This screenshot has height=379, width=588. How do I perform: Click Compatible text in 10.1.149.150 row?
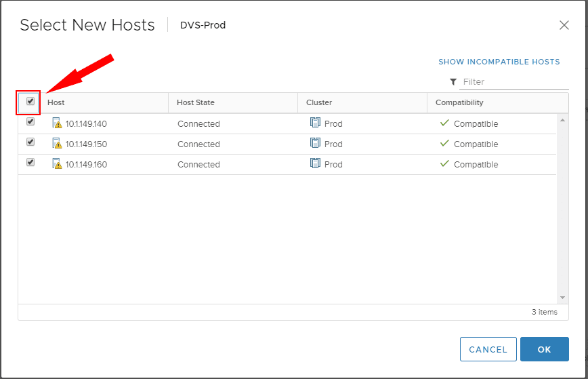point(476,144)
